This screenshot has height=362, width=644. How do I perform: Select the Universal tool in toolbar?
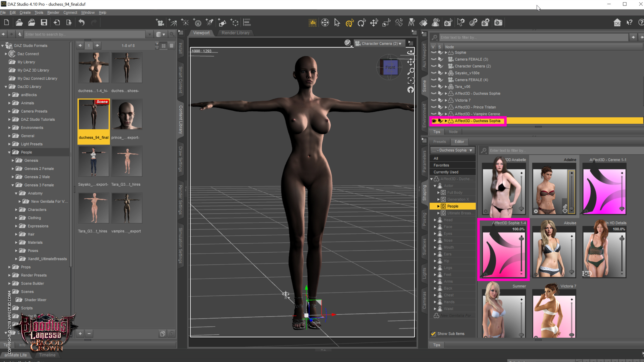[349, 23]
